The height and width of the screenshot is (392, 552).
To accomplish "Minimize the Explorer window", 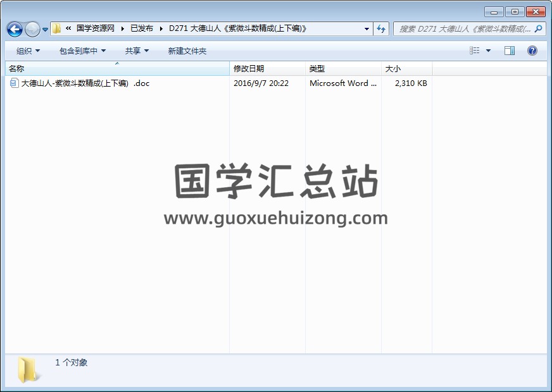I will tap(494, 12).
